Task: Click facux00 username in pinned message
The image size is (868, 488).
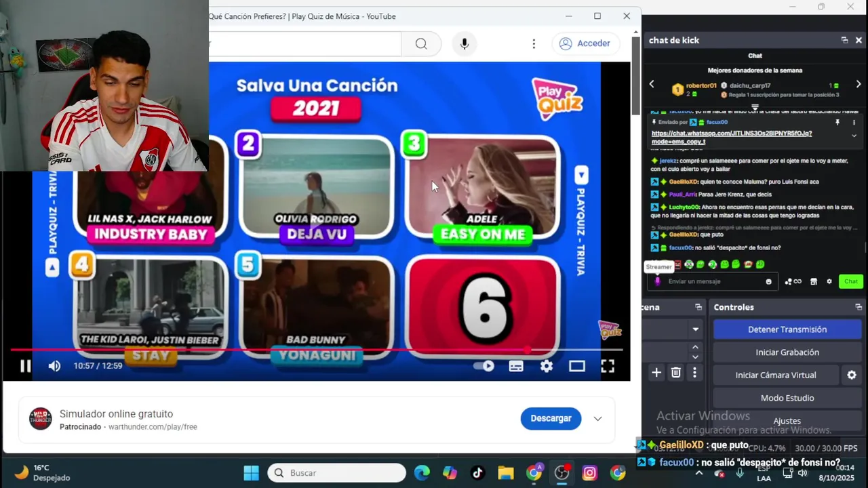Action: coord(717,123)
